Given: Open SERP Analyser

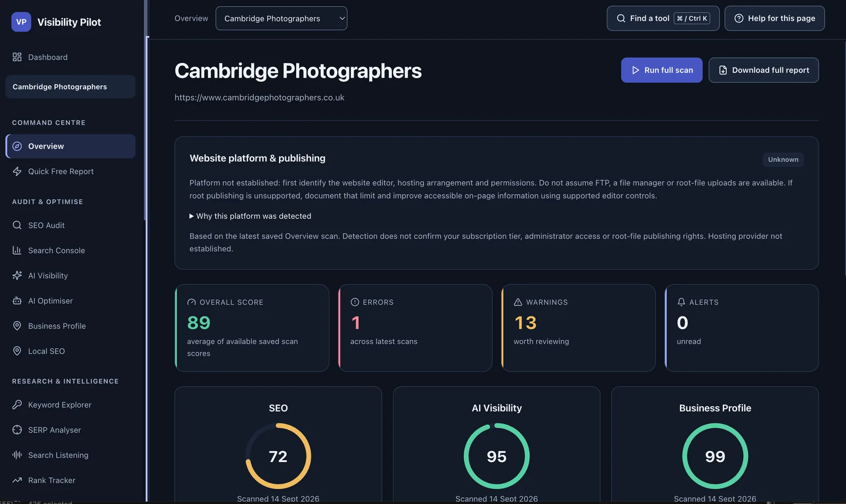Looking at the screenshot, I should click(70, 430).
